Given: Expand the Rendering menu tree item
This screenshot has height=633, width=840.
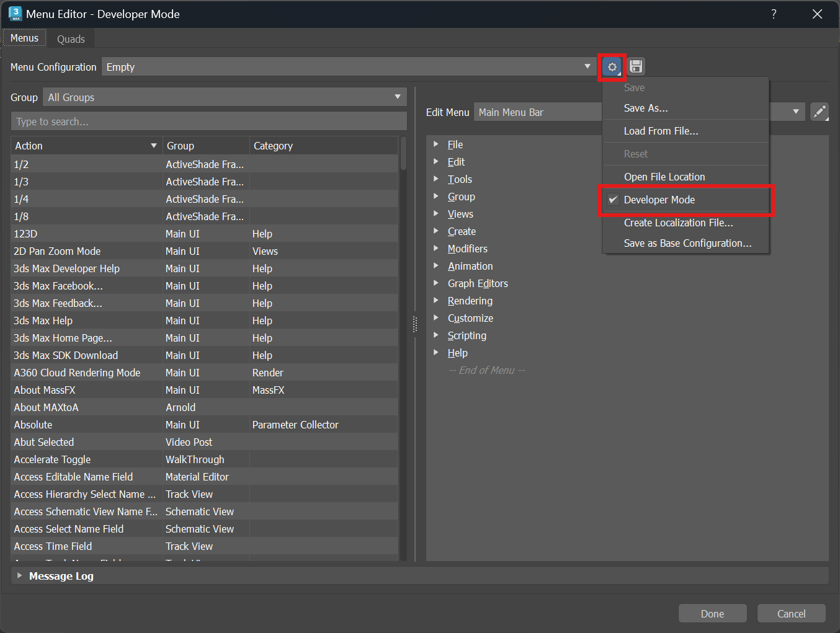Looking at the screenshot, I should (x=436, y=300).
